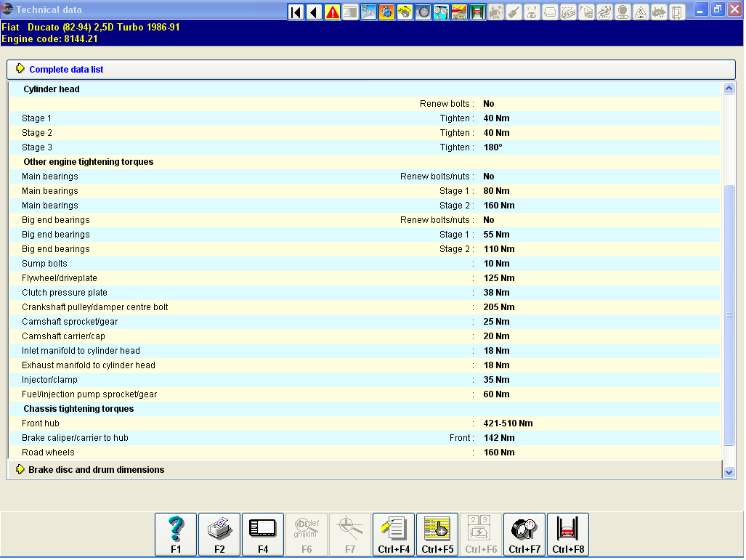Screen dimensions: 746x560
Task: Select the Clutch pressure plate row
Action: pos(365,292)
